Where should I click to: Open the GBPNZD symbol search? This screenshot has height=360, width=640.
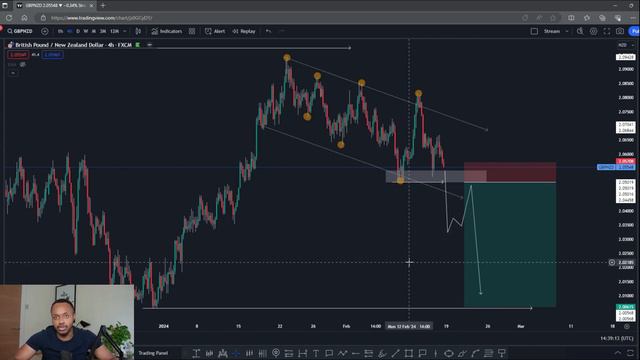tap(20, 31)
